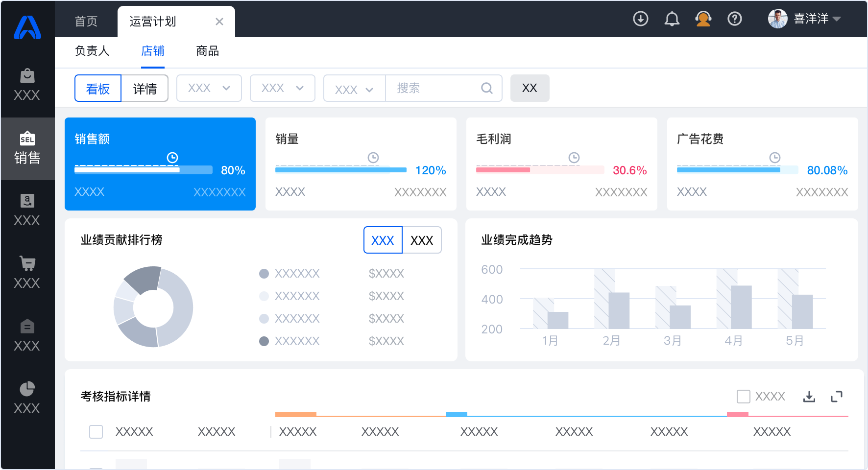Tick the XXXX checkbox in 考核指标详情 header
Screen dimensions: 868x470
coord(744,397)
